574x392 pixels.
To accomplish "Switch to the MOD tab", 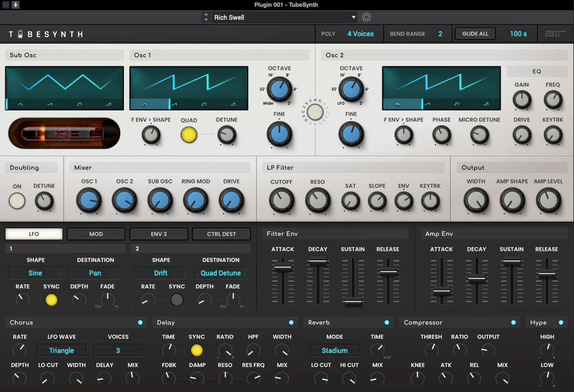I will (96, 234).
